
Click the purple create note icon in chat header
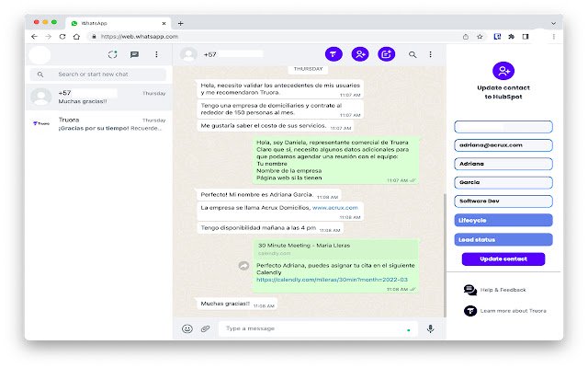[x=386, y=54]
